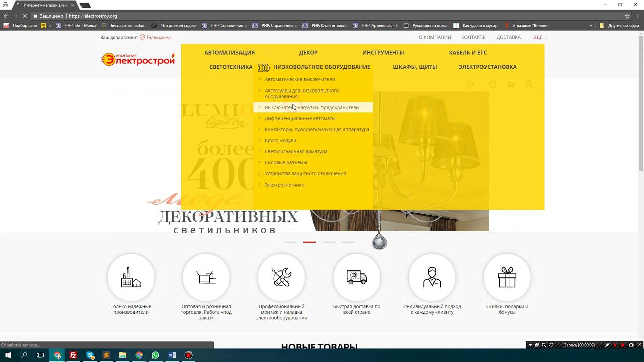Click the gift box icon for discounts
644x362 pixels.
(507, 277)
